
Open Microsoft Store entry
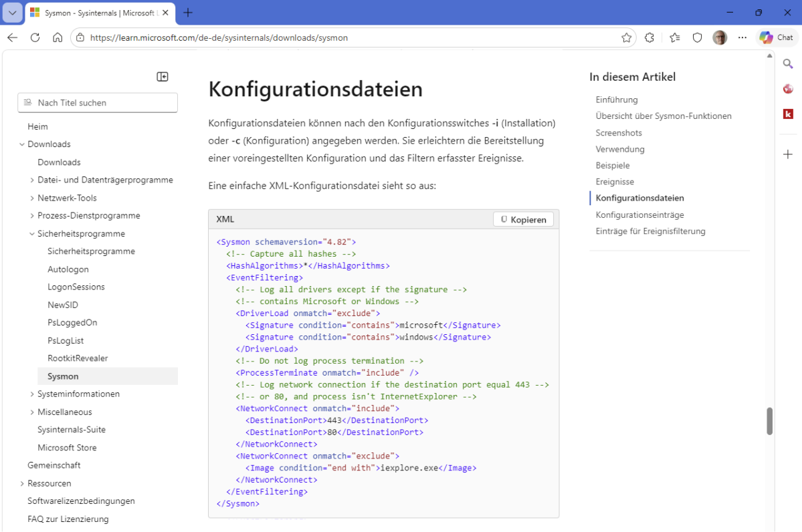pos(67,448)
